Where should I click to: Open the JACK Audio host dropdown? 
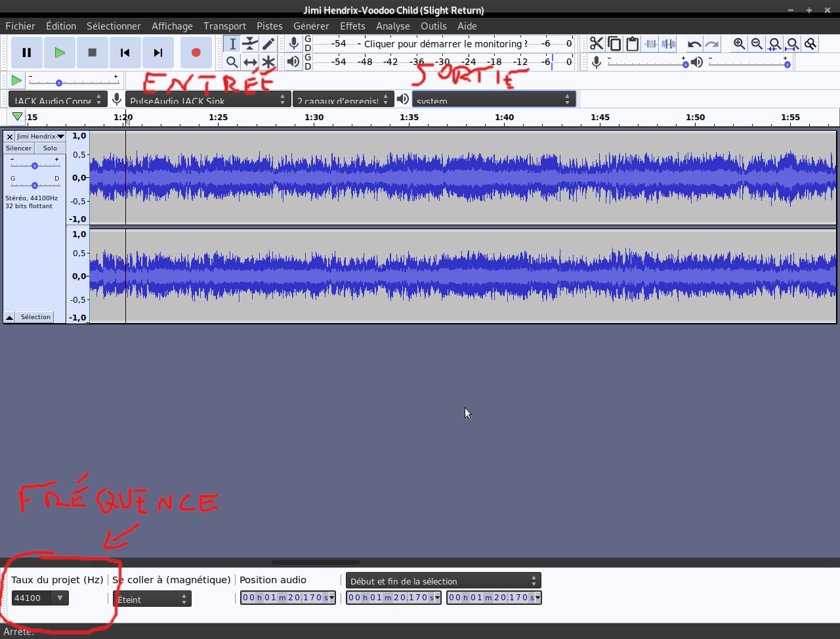point(58,99)
